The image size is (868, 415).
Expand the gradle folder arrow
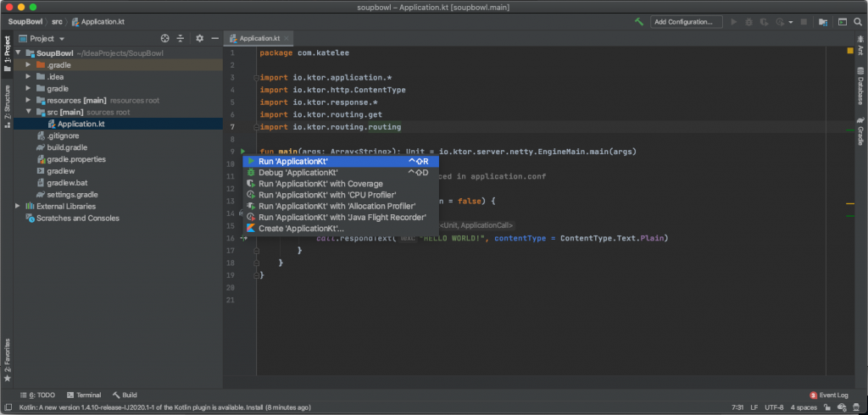pos(28,89)
